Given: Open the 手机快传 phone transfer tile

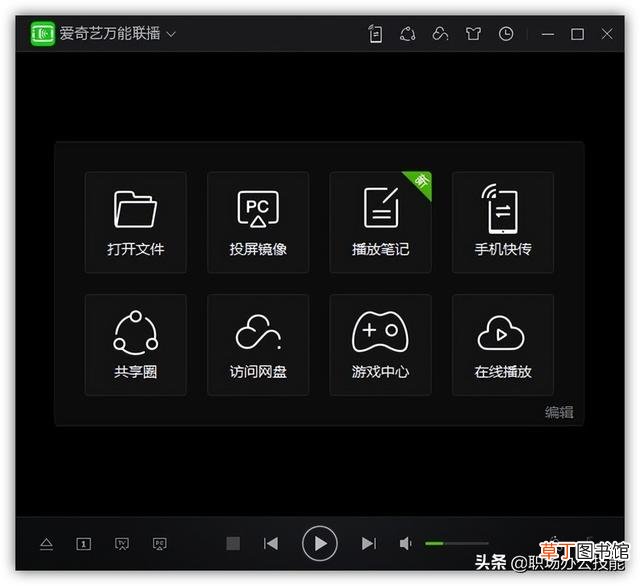Looking at the screenshot, I should coord(503,222).
